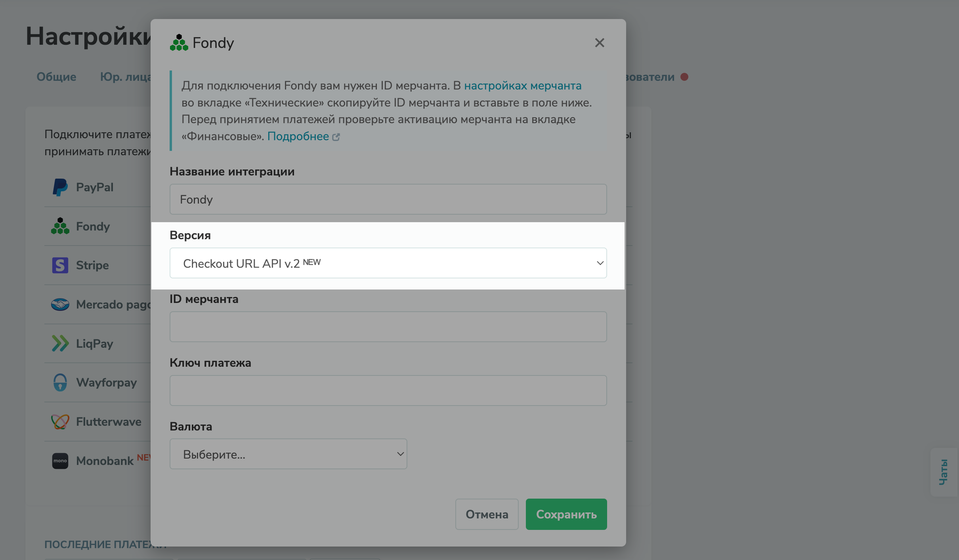Close the Fondy dialog with X
This screenshot has height=560, width=959.
[x=599, y=43]
